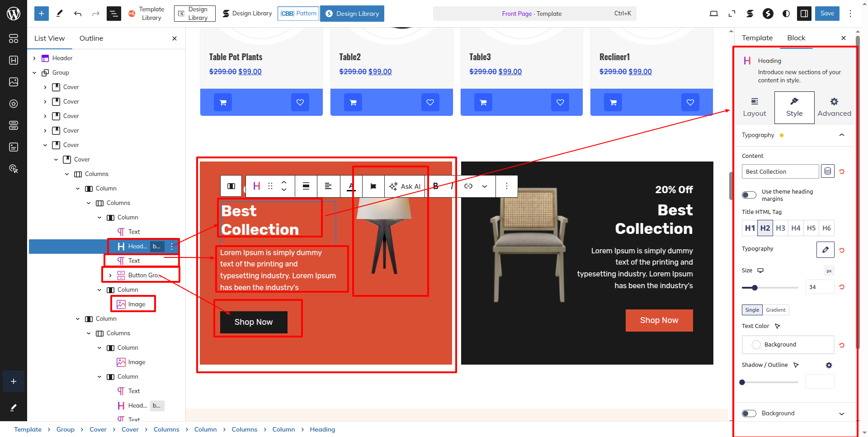This screenshot has width=868, height=437.
Task: Select H6 title HTML tag
Action: pyautogui.click(x=826, y=228)
